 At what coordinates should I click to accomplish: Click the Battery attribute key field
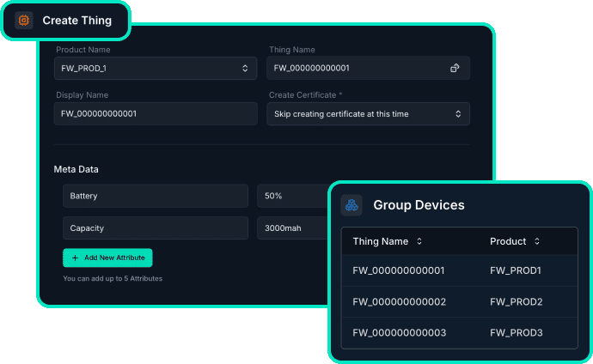click(156, 196)
